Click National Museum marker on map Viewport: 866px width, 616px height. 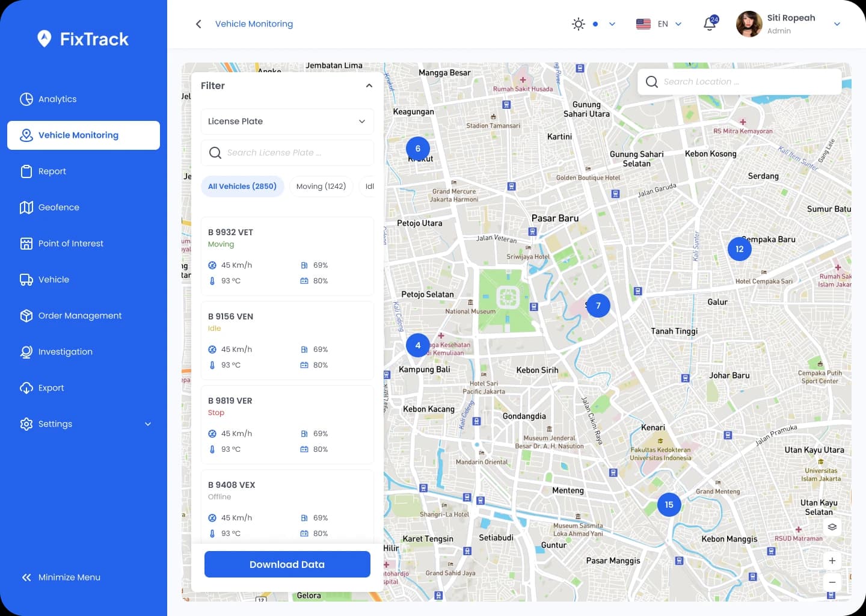(x=470, y=302)
